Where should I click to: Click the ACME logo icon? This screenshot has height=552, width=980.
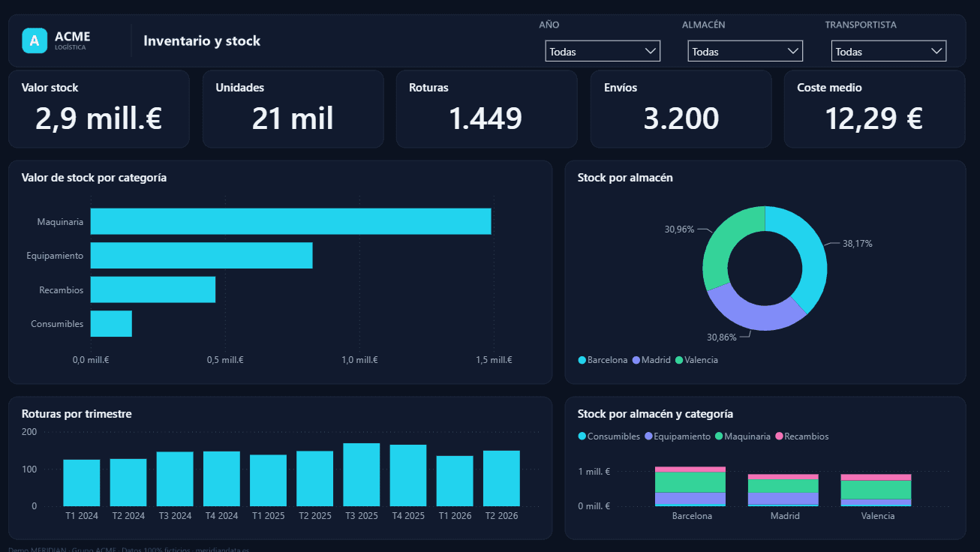point(35,40)
